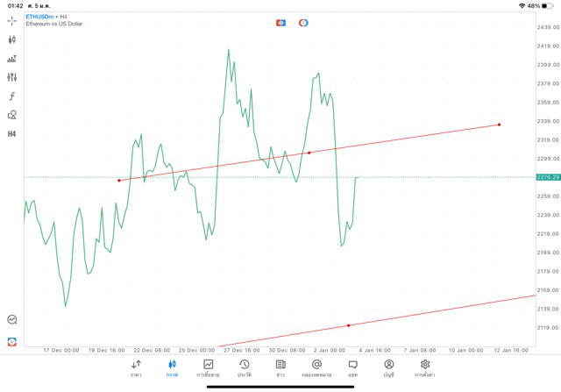Select the upper red trendline's right endpoint

499,125
